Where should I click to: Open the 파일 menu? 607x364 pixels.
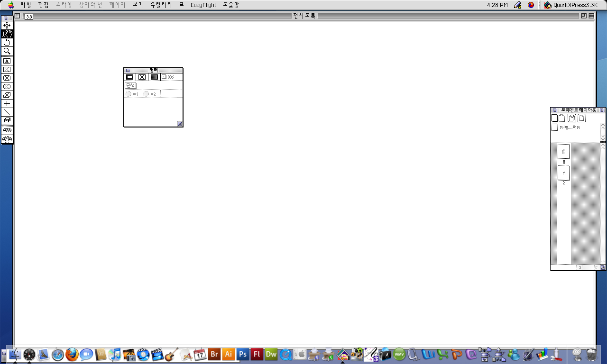(26, 5)
